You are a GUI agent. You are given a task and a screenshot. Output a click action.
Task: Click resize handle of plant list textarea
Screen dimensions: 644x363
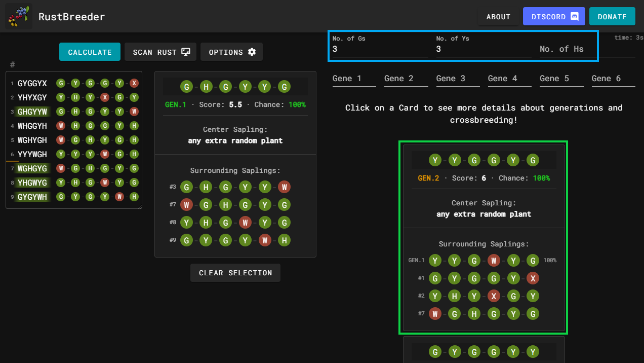[139, 206]
